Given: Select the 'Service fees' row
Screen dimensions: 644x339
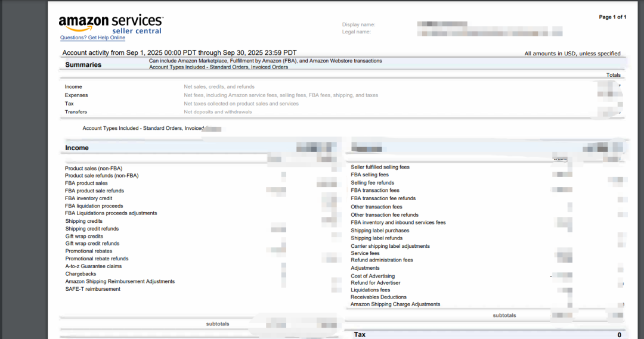Looking at the screenshot, I should coord(365,254).
